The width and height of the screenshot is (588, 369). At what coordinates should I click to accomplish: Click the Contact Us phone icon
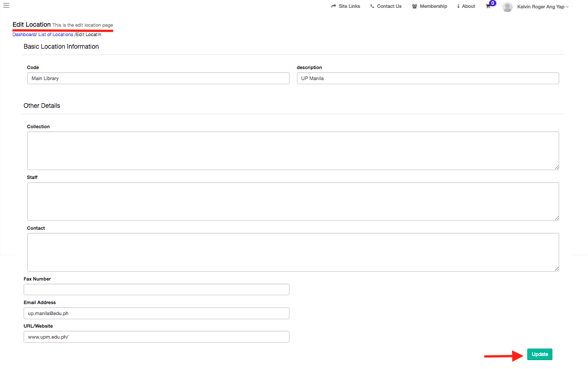[x=372, y=6]
